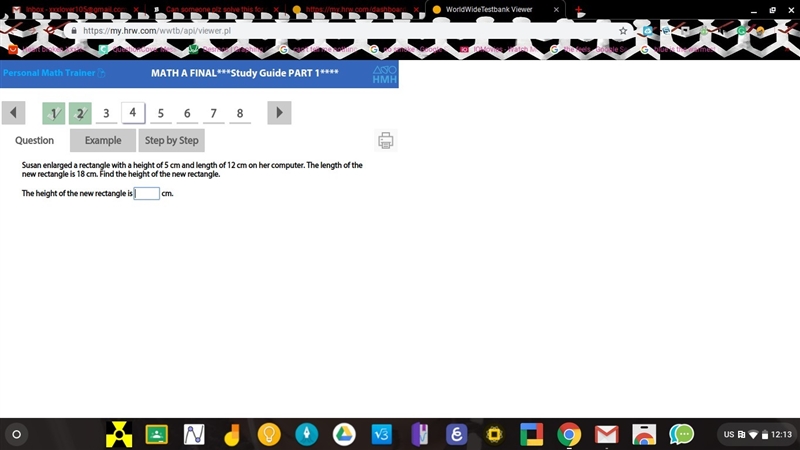Click the browser address bar URL

coord(157,31)
